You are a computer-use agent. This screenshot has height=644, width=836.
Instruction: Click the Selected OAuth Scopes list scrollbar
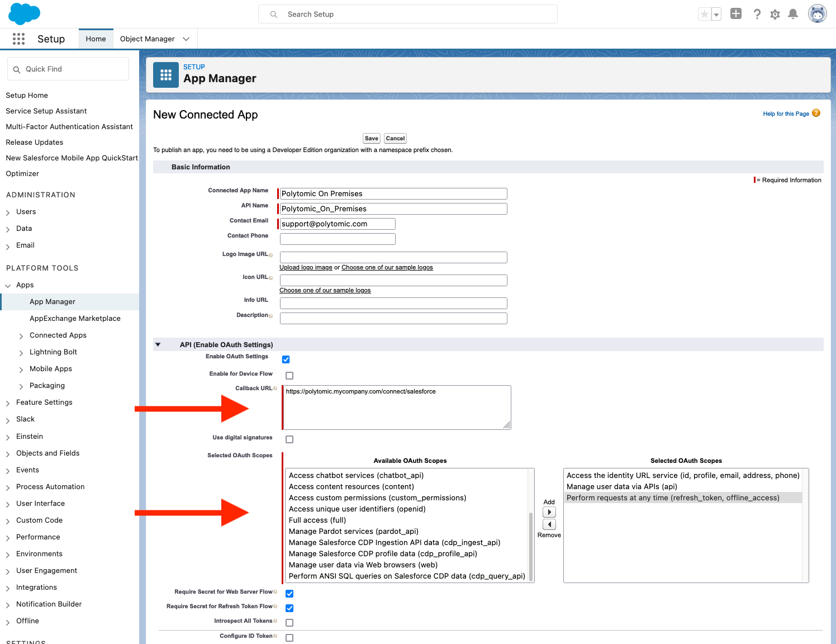[805, 525]
